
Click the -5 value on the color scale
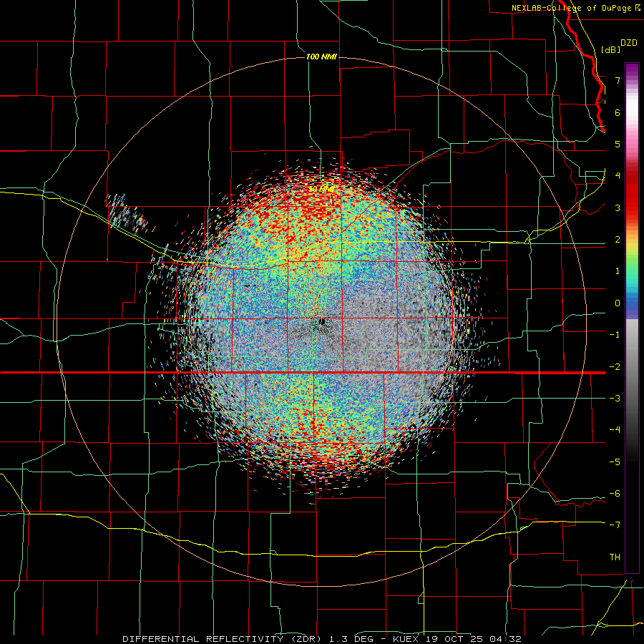click(x=615, y=462)
